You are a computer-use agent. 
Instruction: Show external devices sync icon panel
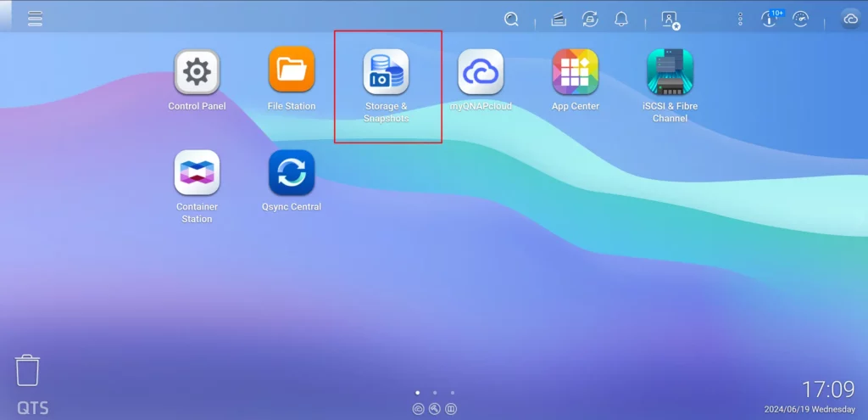point(590,19)
